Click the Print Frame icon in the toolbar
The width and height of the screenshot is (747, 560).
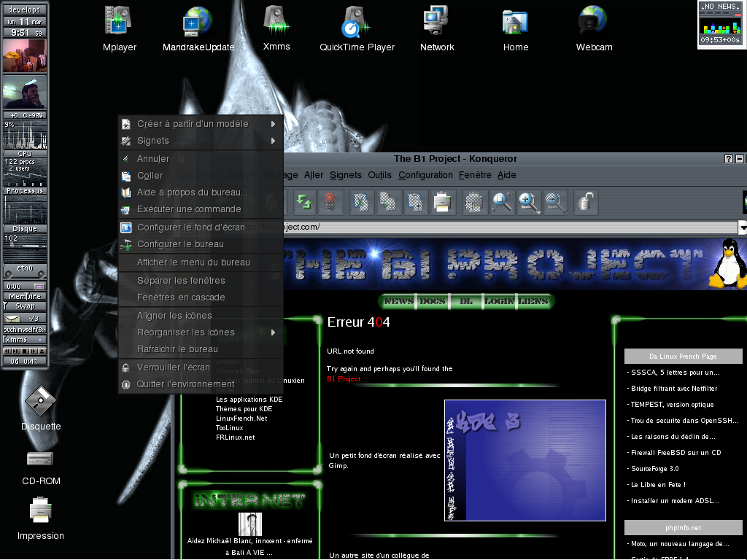pos(474,202)
